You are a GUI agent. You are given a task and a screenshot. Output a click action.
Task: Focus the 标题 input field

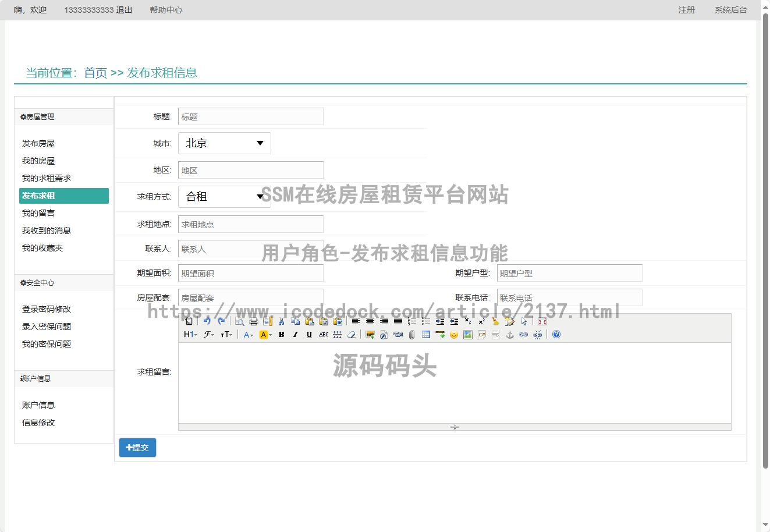[251, 116]
